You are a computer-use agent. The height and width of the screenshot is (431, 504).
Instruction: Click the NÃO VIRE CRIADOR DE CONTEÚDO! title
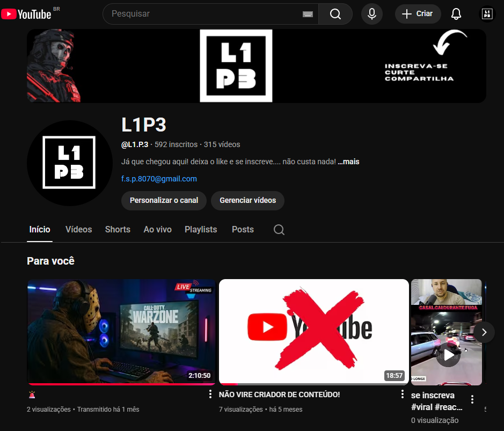coord(279,395)
